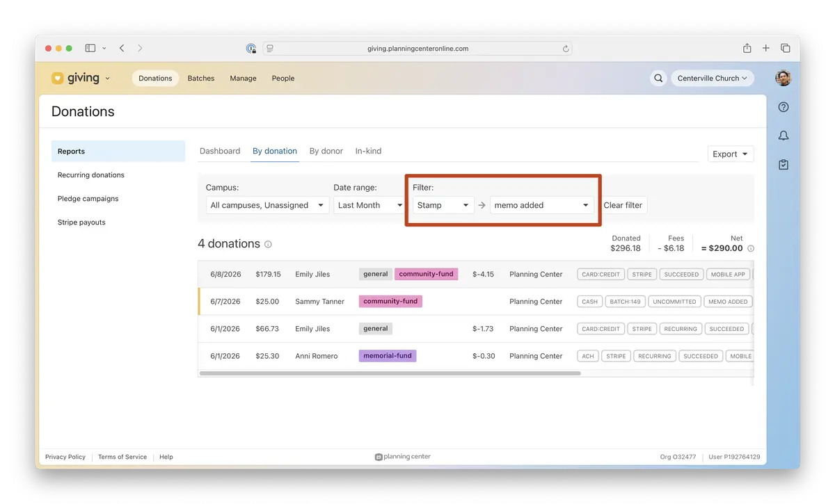
Task: Click the giving app heart logo
Action: click(x=58, y=79)
